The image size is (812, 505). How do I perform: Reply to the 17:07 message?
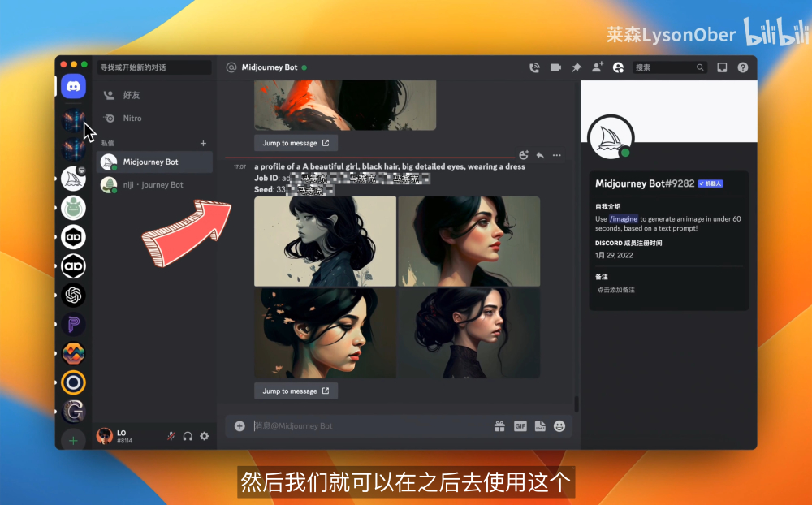point(540,155)
